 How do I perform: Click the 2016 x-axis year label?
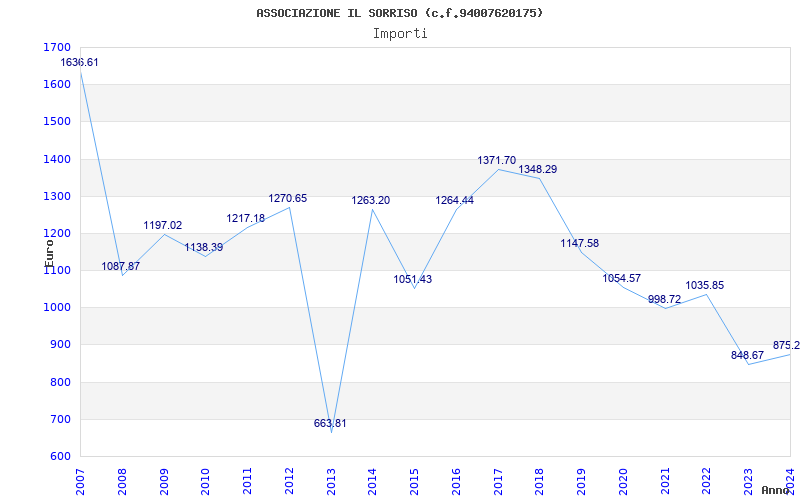click(x=456, y=482)
